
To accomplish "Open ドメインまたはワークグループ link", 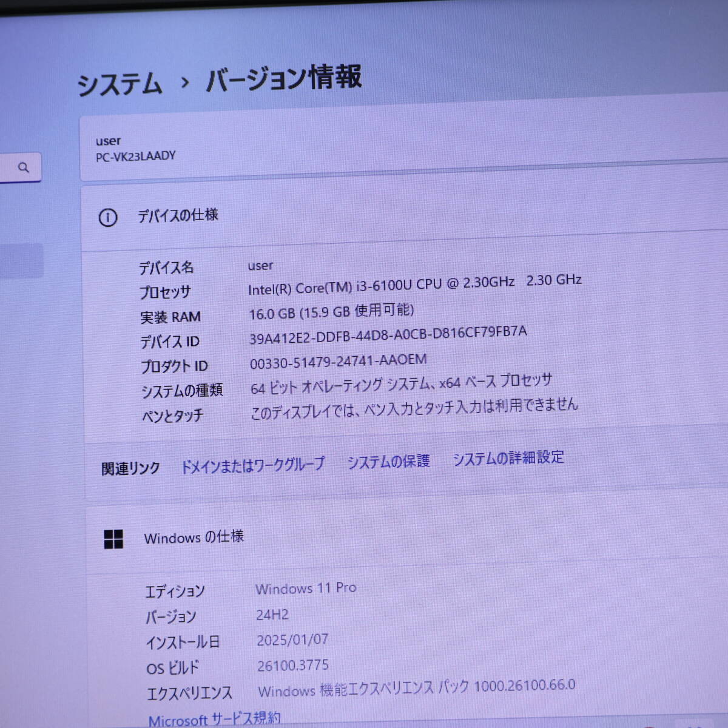I will coord(253,465).
